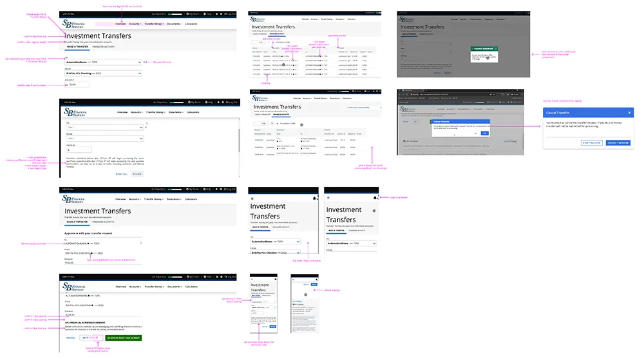Click the Edit button beside Acknowledge and Submit
Screen dimensions: 644x359
(86, 338)
